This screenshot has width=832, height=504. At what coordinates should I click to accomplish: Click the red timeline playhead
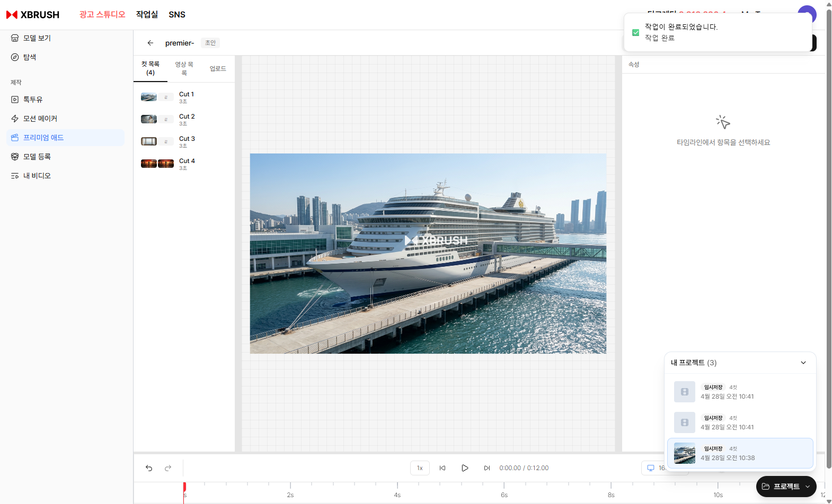point(184,487)
